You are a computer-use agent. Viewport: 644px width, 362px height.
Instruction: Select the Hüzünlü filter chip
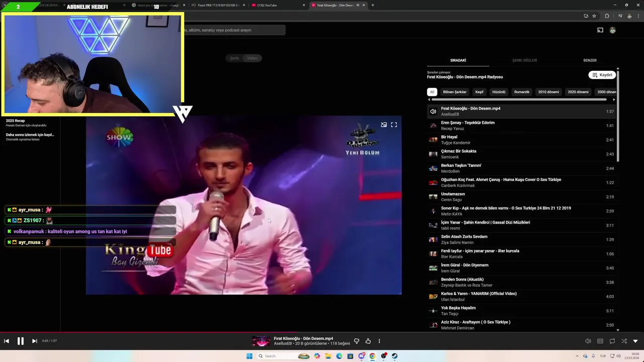pos(499,92)
